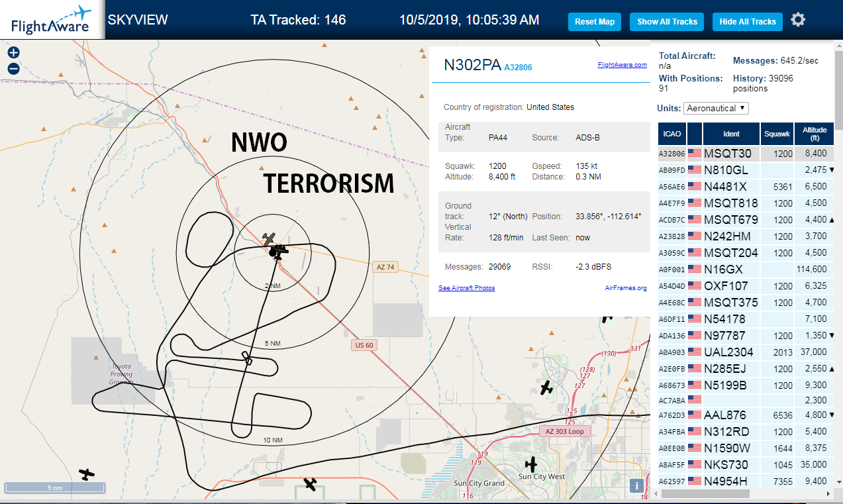This screenshot has width=843, height=504.
Task: Select the outlined aircraft icon on the track
Action: pyautogui.click(x=247, y=358)
